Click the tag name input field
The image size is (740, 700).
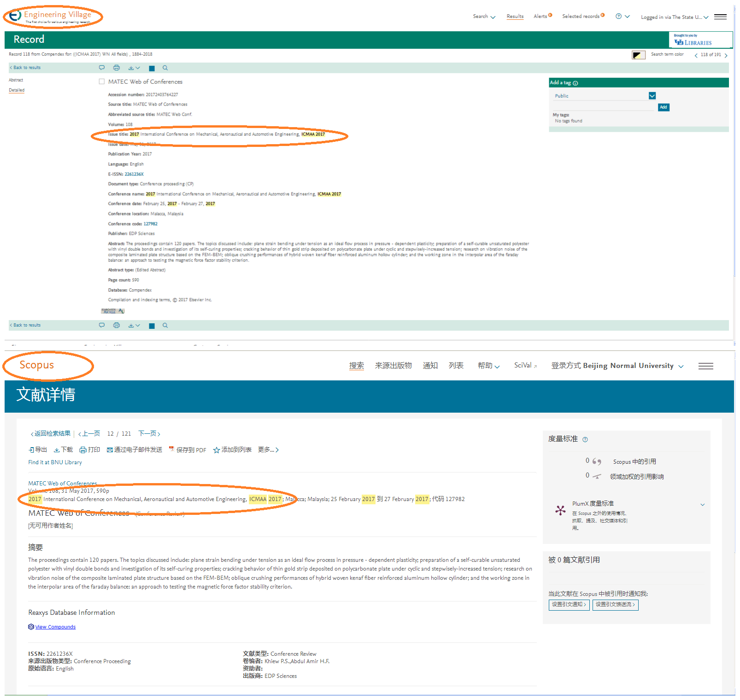tap(603, 107)
